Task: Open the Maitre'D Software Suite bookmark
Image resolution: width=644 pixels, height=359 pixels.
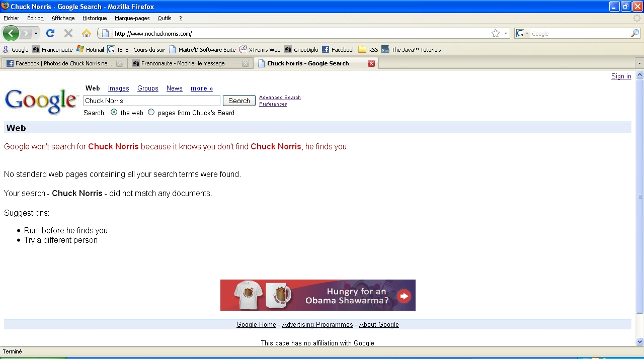Action: [202, 50]
